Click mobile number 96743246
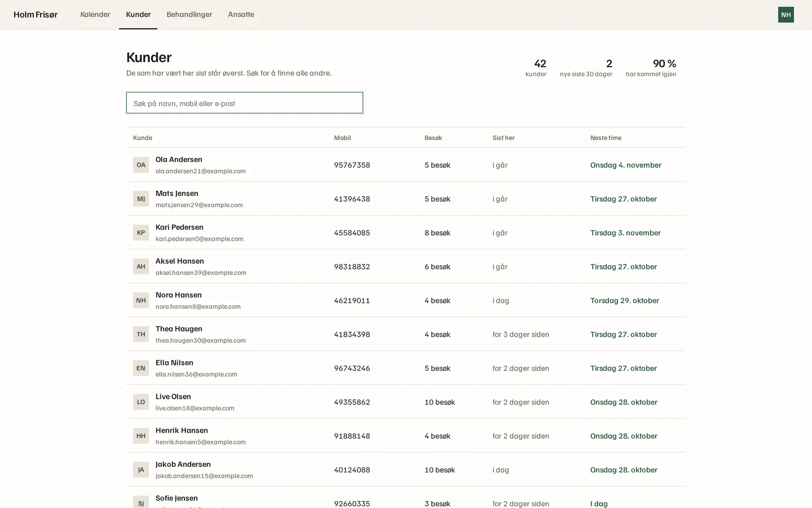 [x=352, y=368]
